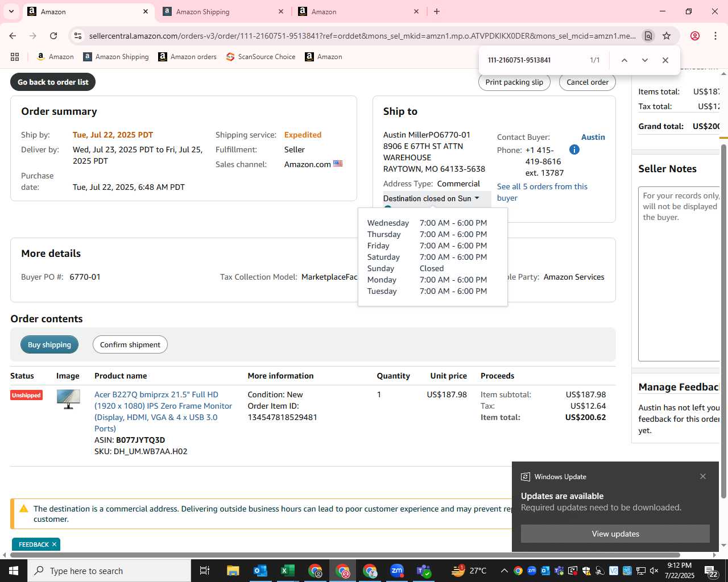Click the taskbar search box

click(109, 571)
